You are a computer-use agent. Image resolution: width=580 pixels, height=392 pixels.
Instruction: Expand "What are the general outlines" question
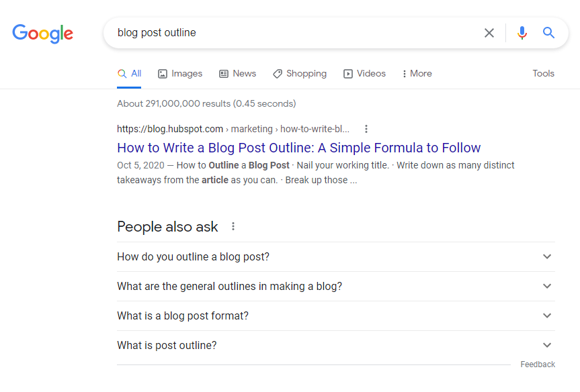(x=336, y=287)
